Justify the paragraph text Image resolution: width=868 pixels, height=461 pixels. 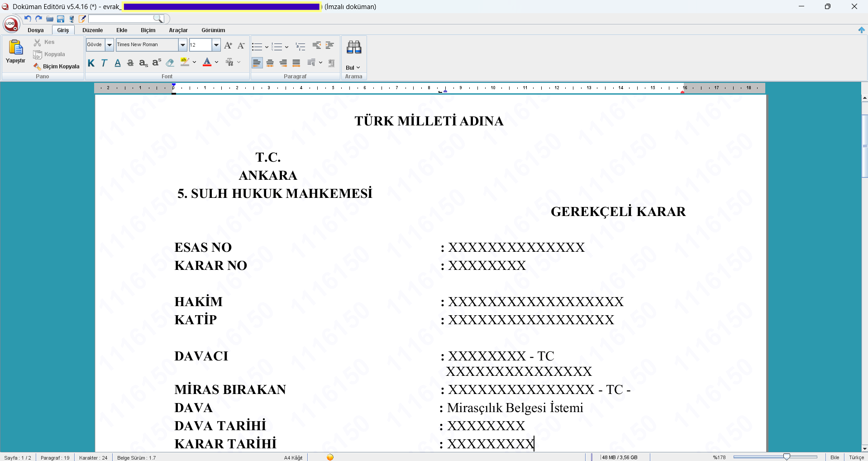296,63
